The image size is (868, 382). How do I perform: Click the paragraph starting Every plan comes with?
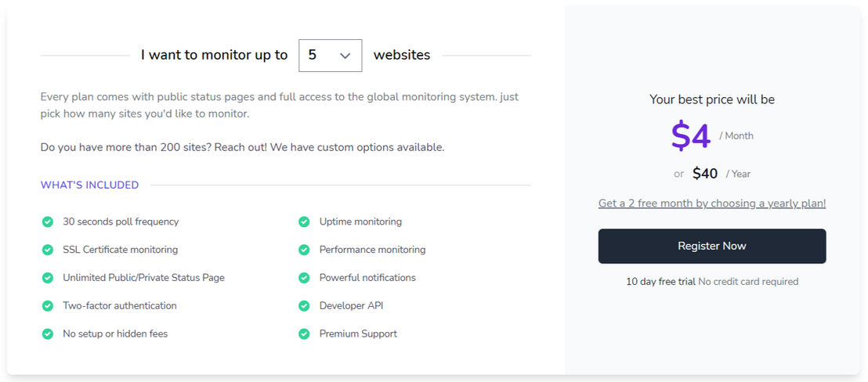(280, 105)
